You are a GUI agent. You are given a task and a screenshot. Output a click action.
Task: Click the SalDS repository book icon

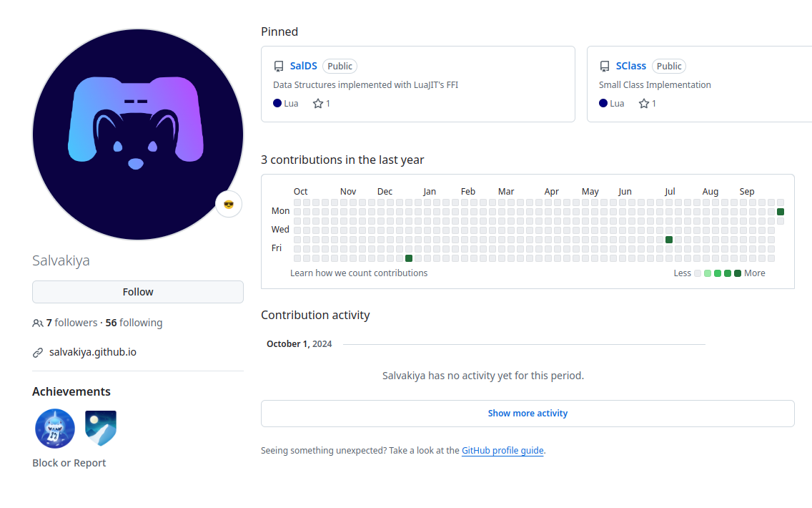pos(279,67)
